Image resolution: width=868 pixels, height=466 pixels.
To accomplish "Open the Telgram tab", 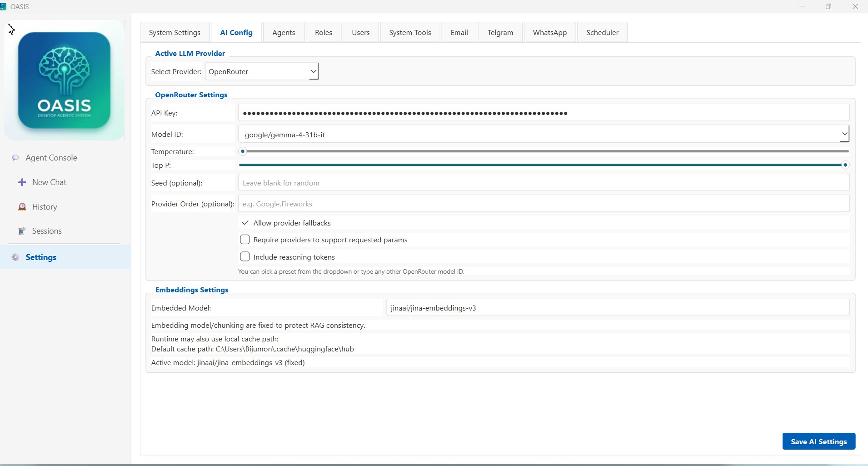I will (500, 32).
